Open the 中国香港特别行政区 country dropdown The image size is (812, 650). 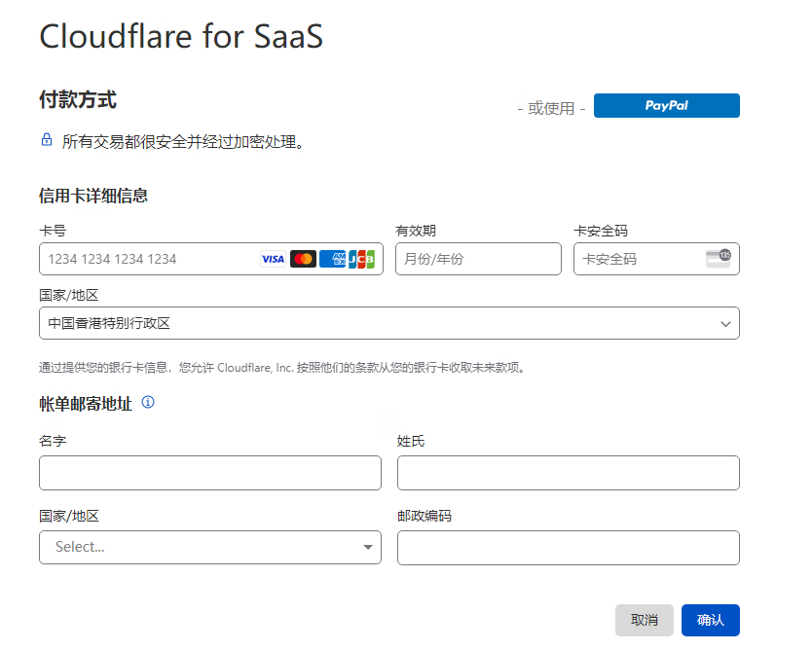389,323
